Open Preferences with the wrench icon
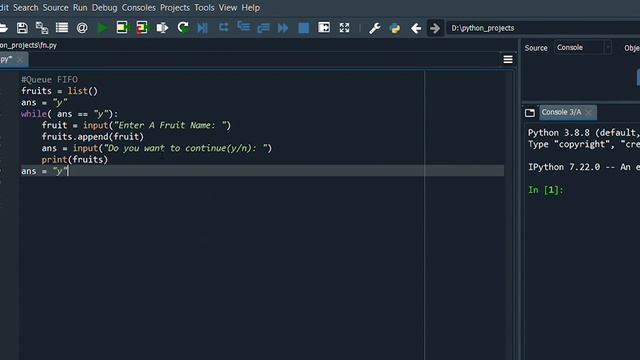The width and height of the screenshot is (640, 360). click(x=374, y=28)
